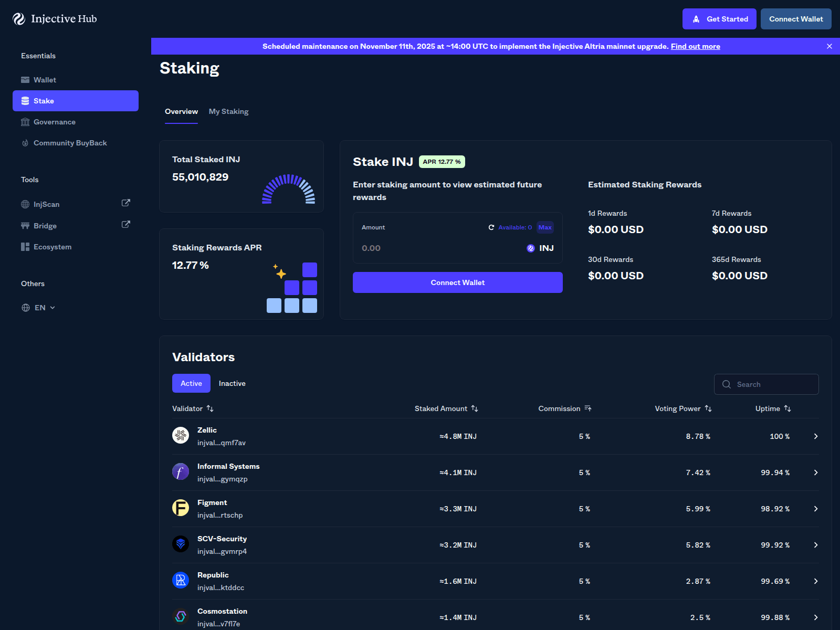Image resolution: width=840 pixels, height=630 pixels.
Task: Open Bridge external link icon
Action: pos(126,224)
